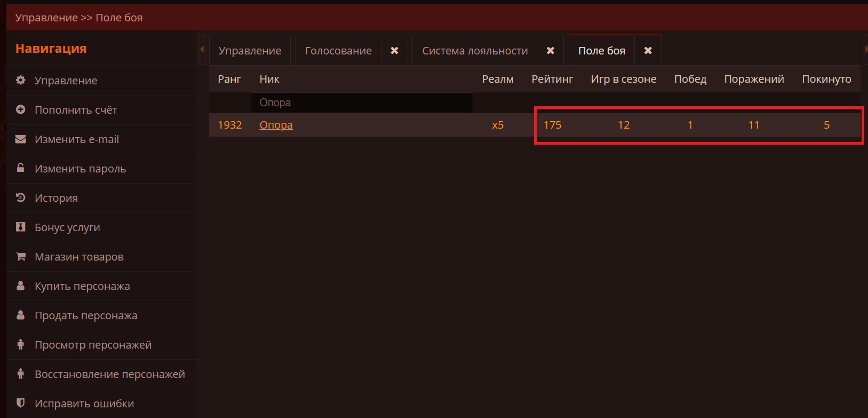Click the history clock icon beside История
Image resolution: width=868 pixels, height=418 pixels.
(x=21, y=198)
